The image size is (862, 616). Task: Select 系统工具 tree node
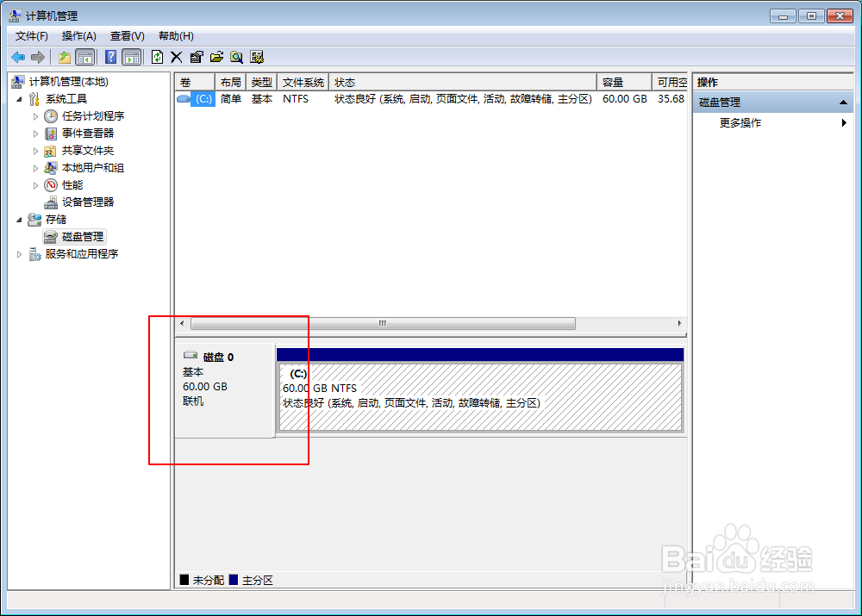(x=66, y=99)
